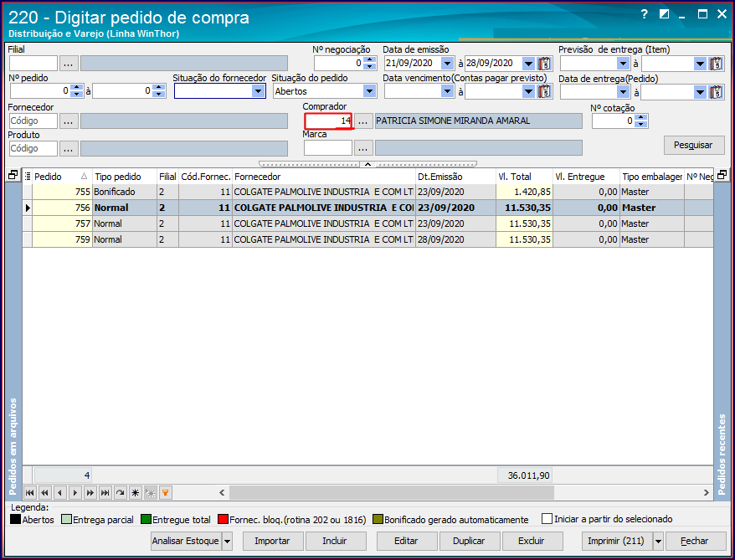Increase Nº cotação with up spinner arrow
Image resolution: width=735 pixels, height=560 pixels.
click(x=641, y=117)
